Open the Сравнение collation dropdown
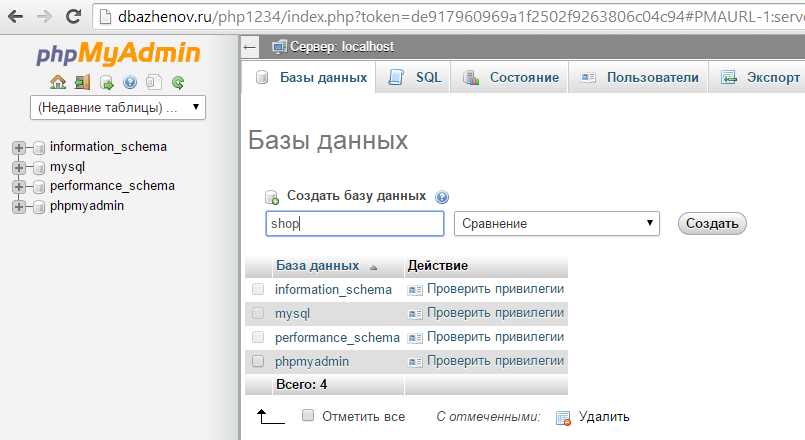 556,223
